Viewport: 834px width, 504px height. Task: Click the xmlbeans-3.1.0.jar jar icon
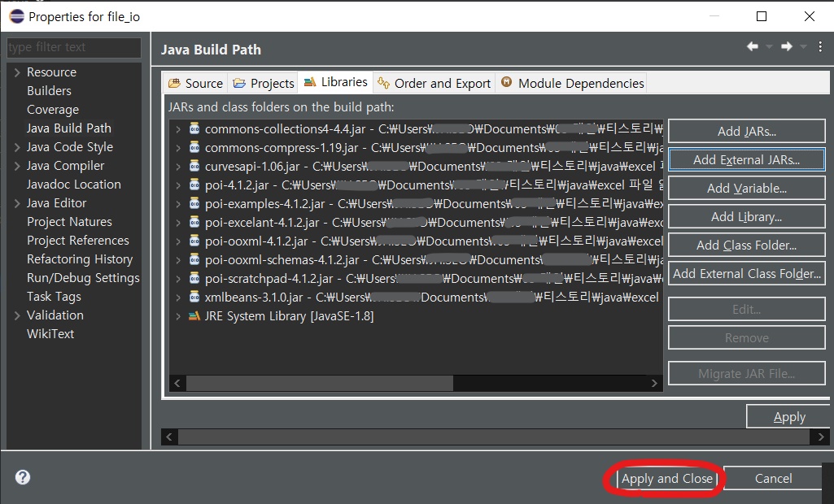point(194,297)
